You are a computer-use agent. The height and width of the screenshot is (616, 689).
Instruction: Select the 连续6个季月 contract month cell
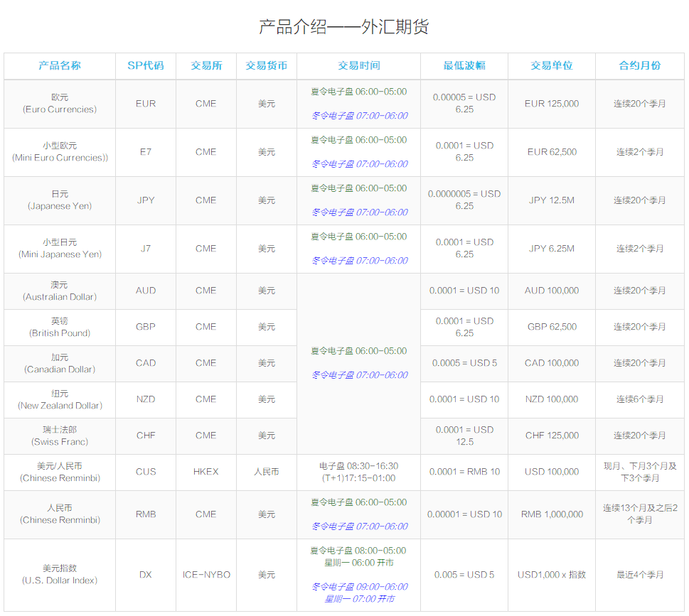tap(640, 399)
